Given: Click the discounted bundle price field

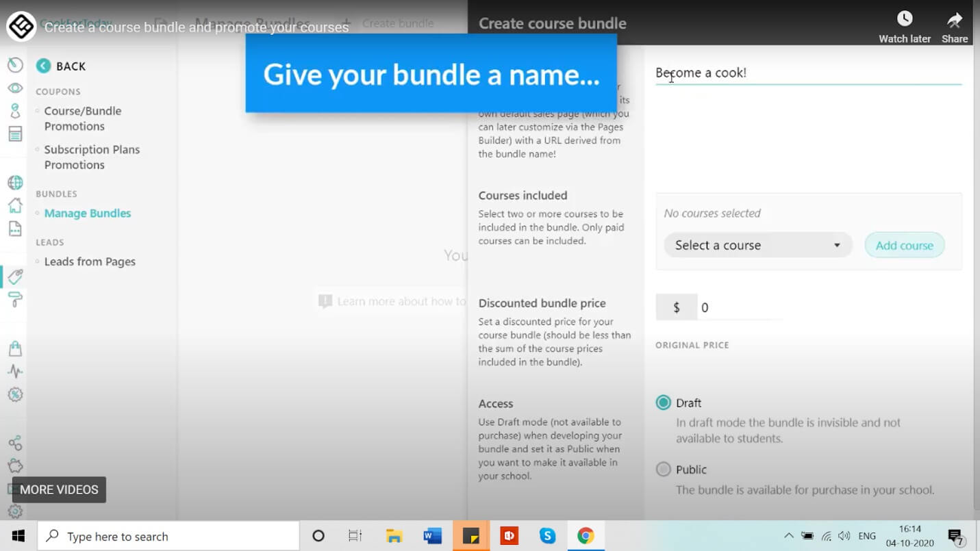Looking at the screenshot, I should point(740,307).
